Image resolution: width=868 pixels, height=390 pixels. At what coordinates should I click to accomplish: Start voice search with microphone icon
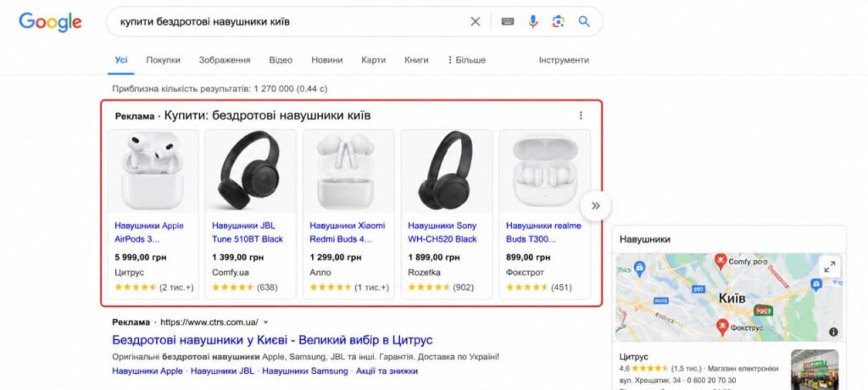(x=533, y=21)
